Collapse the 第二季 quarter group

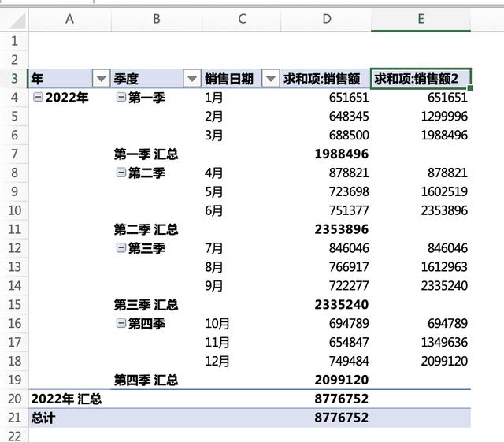tap(121, 173)
